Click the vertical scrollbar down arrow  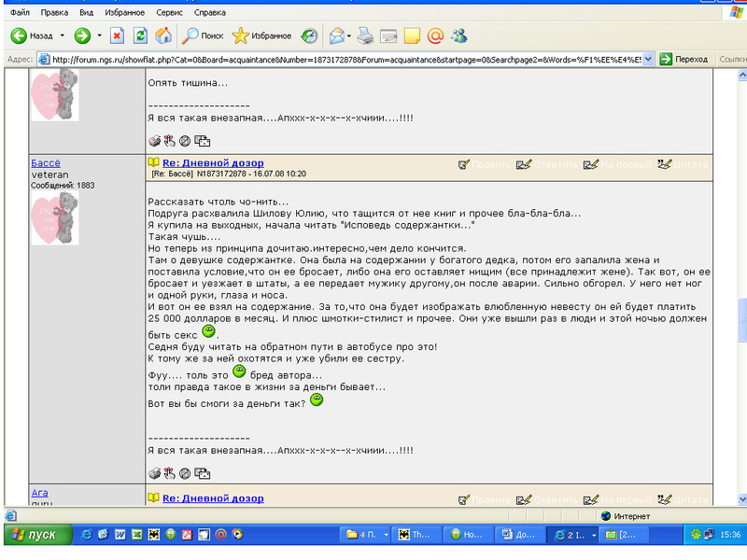pyautogui.click(x=742, y=498)
